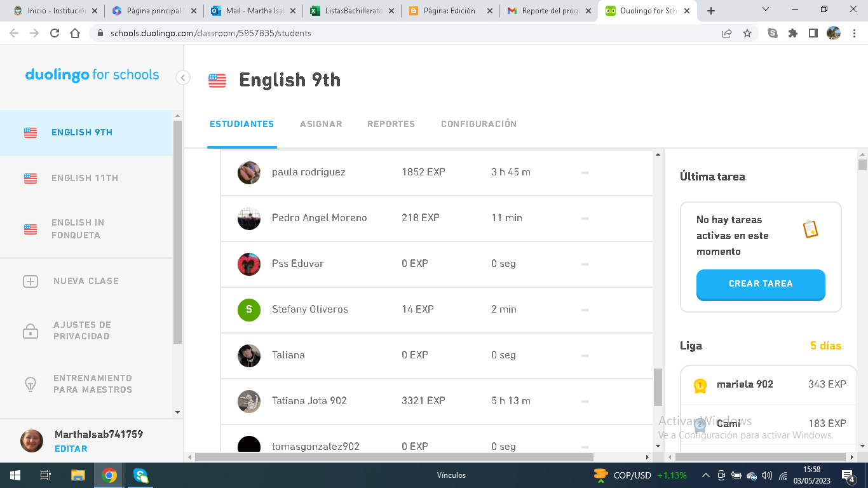The image size is (868, 488).
Task: Open Task View on the taskbar
Action: (46, 475)
